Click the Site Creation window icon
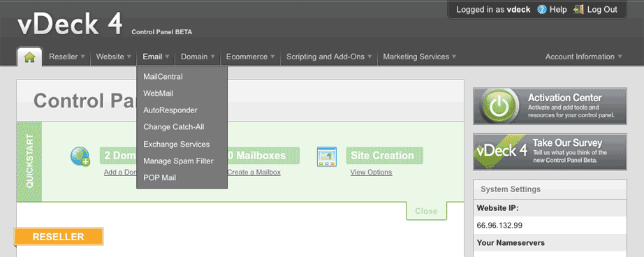The height and width of the screenshot is (257, 644). pyautogui.click(x=326, y=156)
